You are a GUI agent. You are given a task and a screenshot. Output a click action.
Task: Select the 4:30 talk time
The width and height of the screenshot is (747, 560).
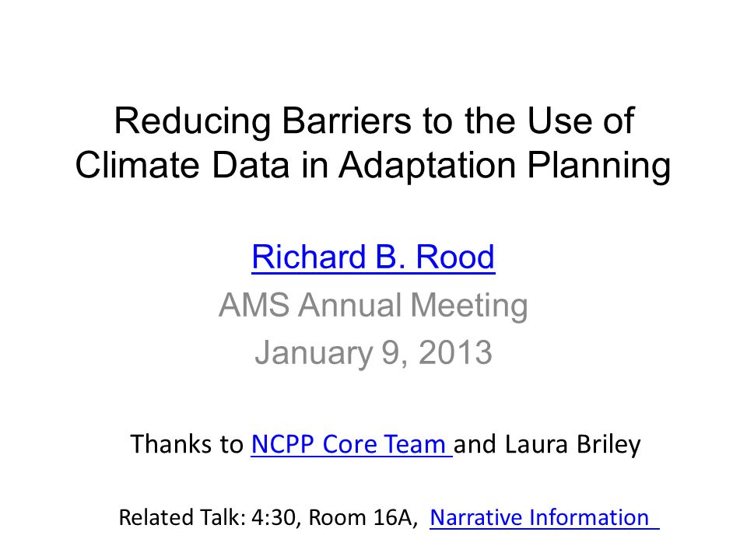click(x=275, y=518)
